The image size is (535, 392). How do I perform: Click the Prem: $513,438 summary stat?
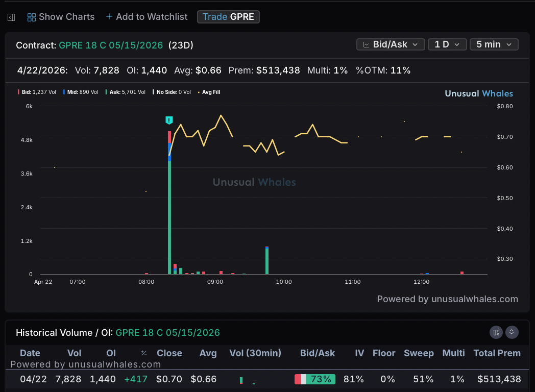(264, 70)
